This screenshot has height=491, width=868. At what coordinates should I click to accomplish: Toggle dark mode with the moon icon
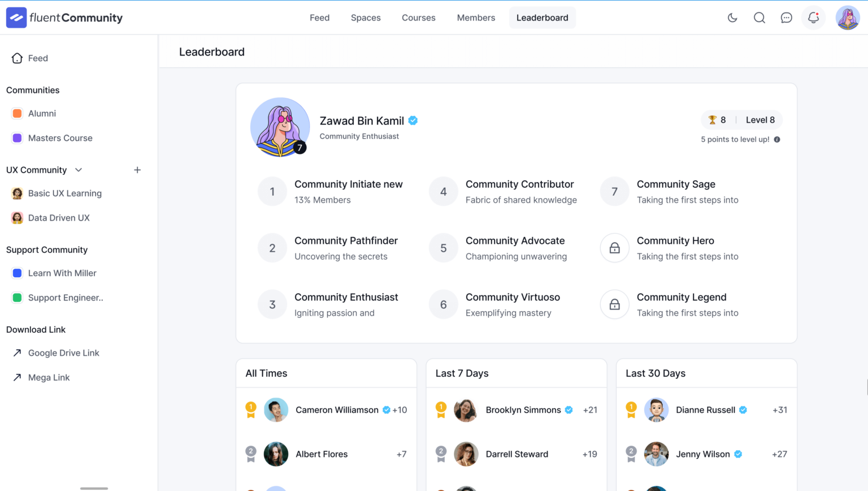(732, 18)
